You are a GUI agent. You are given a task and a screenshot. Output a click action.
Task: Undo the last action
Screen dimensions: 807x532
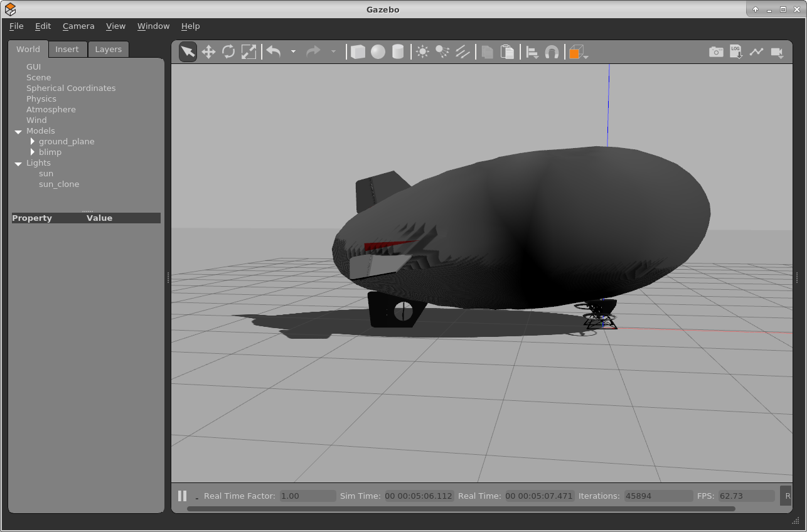click(274, 51)
